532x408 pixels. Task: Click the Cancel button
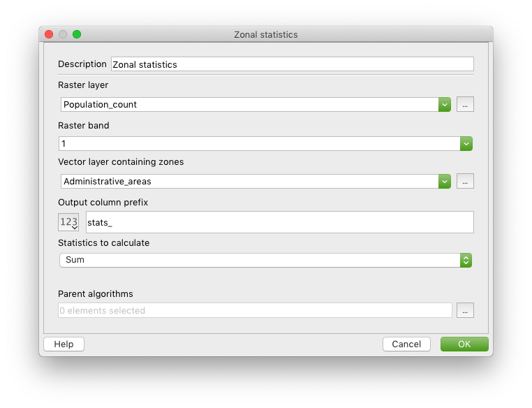coord(406,344)
